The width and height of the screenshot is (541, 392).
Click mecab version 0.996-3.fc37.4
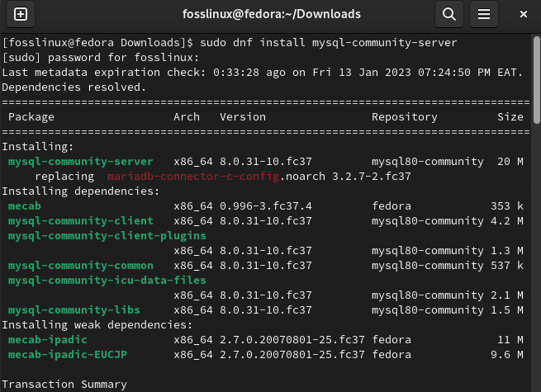click(266, 206)
